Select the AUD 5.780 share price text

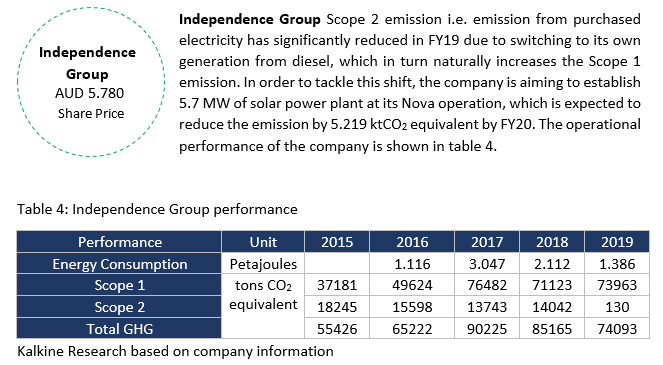(x=90, y=93)
